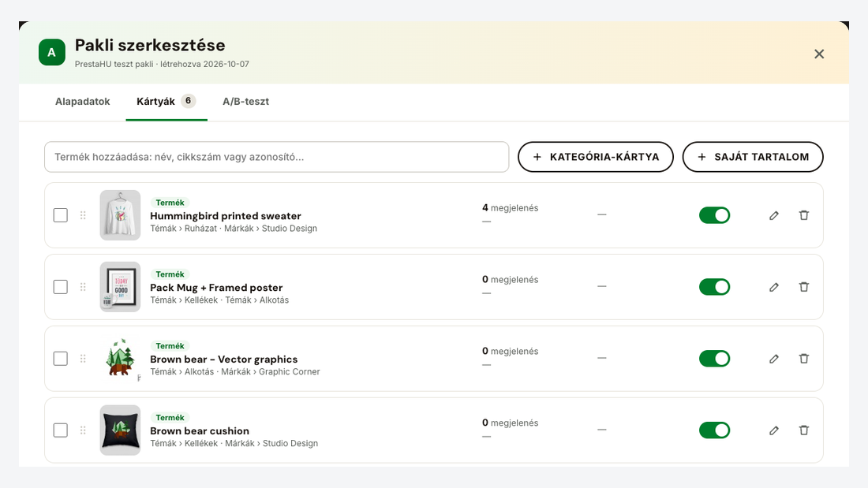Switch to the Alapadatok tab

click(x=83, y=102)
